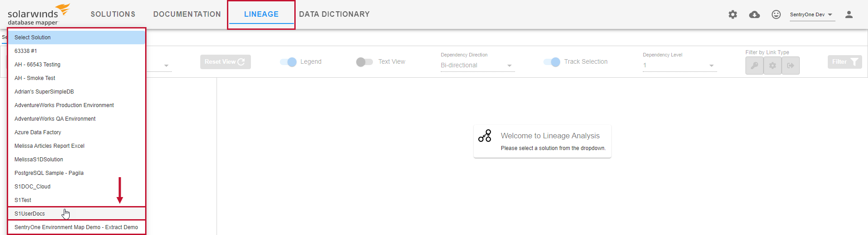Select MelissaS1DSolution from the list

click(x=76, y=160)
